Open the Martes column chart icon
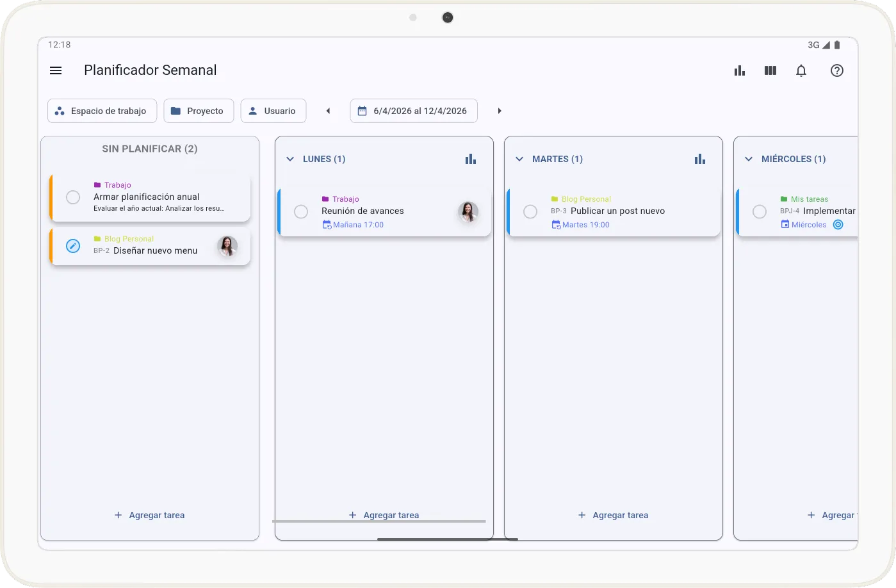The height and width of the screenshot is (588, 896). click(x=700, y=159)
